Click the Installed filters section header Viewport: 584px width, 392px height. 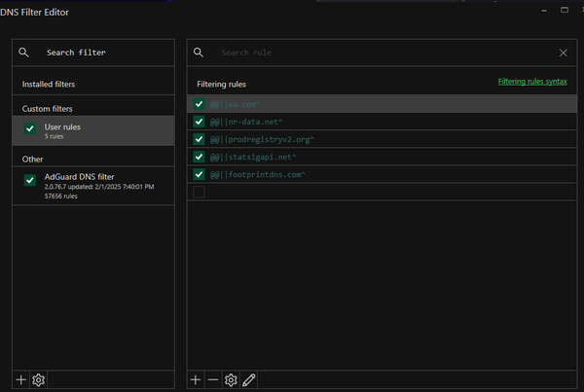49,84
